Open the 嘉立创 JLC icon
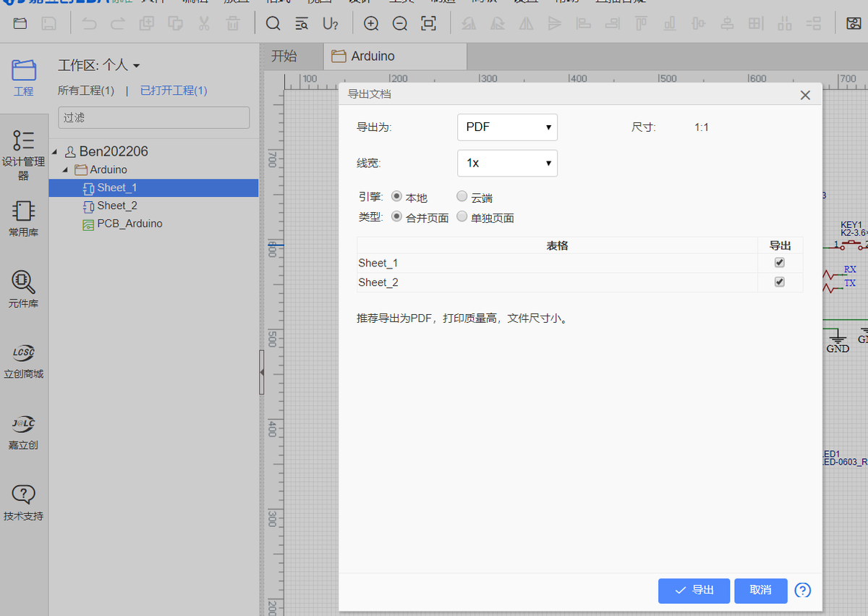This screenshot has width=868, height=616. tap(24, 431)
